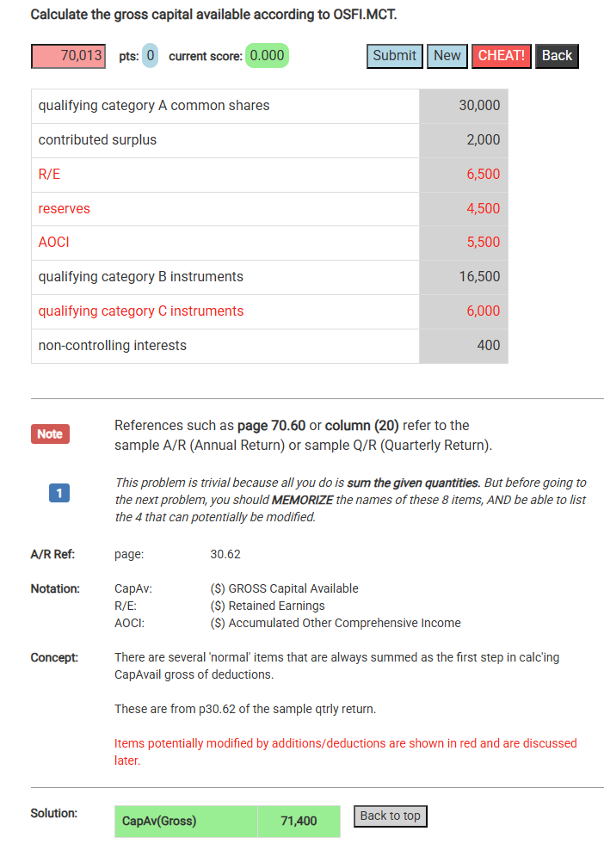Click the contributed surplus value 2,000
The width and height of the screenshot is (604, 868).
483,140
